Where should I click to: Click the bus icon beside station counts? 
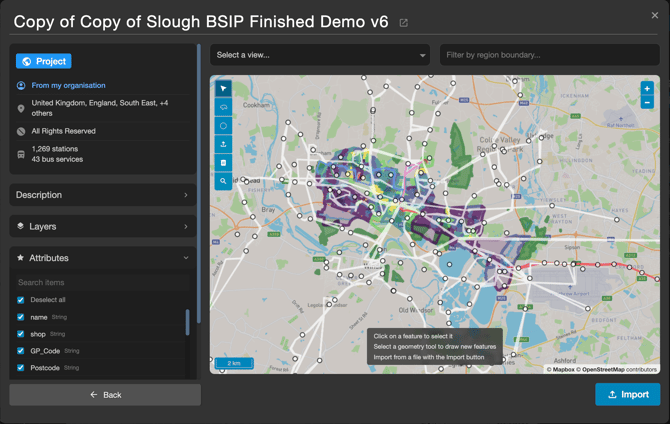click(x=21, y=154)
